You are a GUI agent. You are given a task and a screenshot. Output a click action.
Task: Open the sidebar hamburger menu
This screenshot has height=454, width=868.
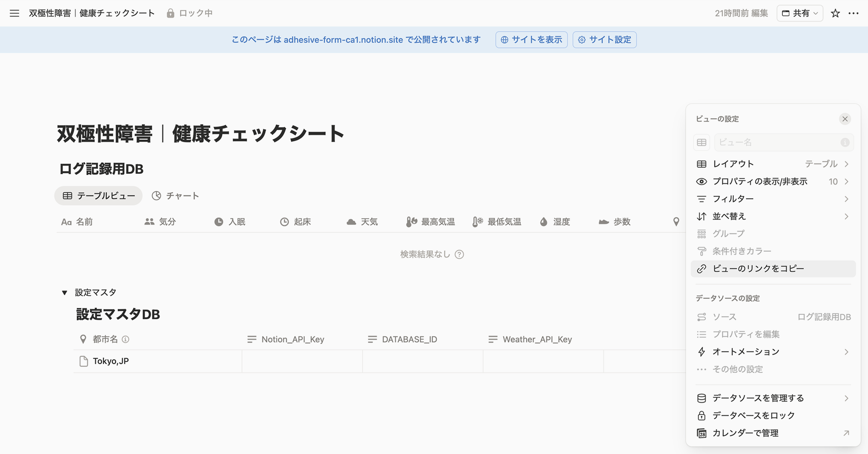click(x=14, y=13)
